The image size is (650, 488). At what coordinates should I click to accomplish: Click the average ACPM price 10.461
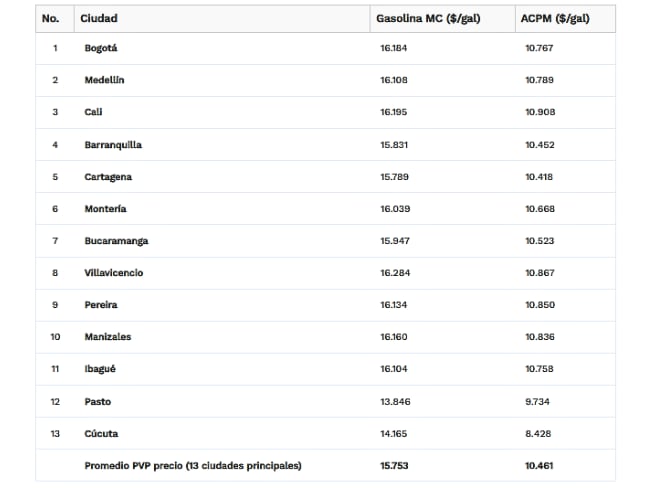pyautogui.click(x=540, y=465)
